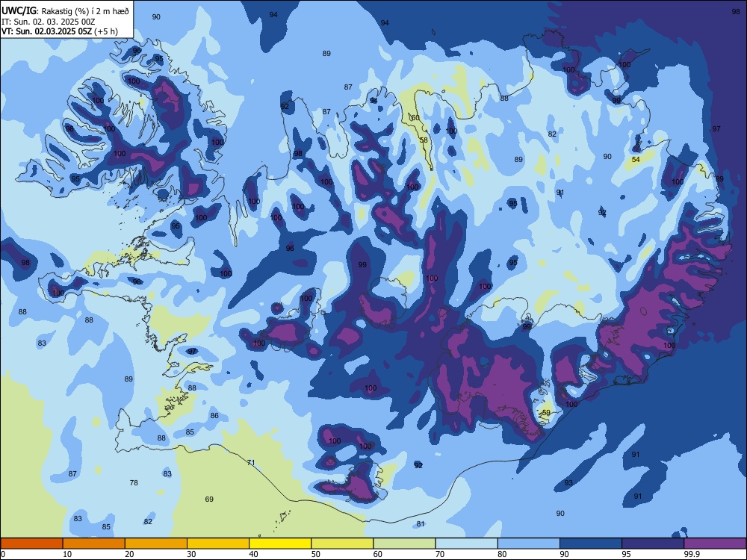
Task: Click the pale blue 70–80 legend swatch
Action: point(466,544)
